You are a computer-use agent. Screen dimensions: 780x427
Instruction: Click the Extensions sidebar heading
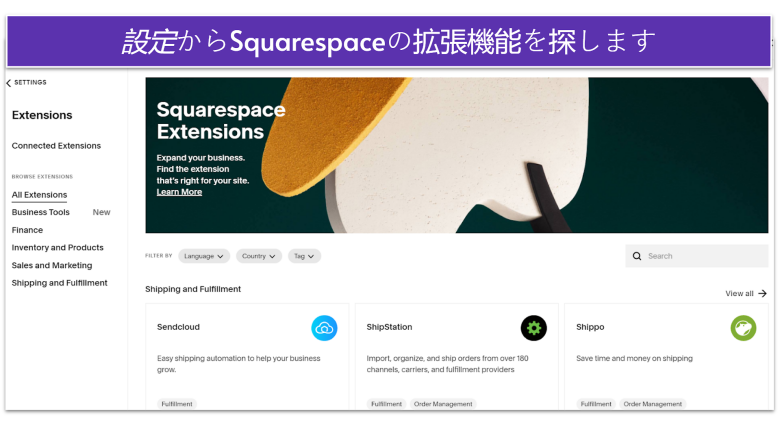pos(42,115)
